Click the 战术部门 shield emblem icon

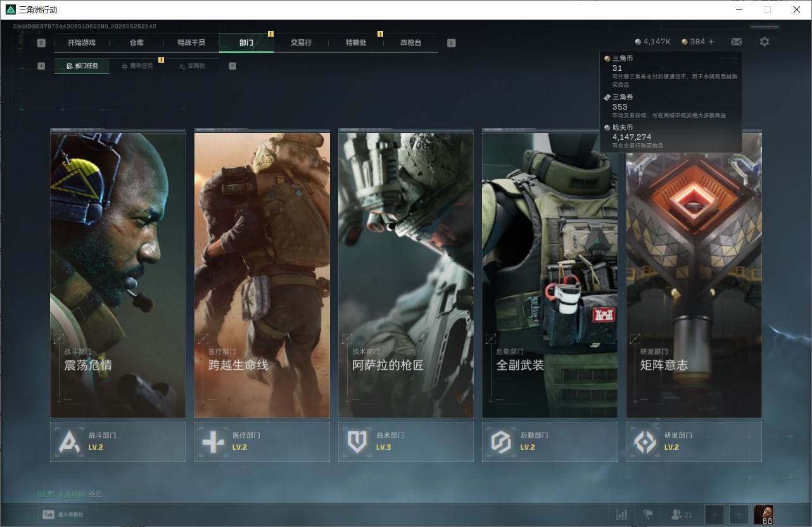click(357, 441)
